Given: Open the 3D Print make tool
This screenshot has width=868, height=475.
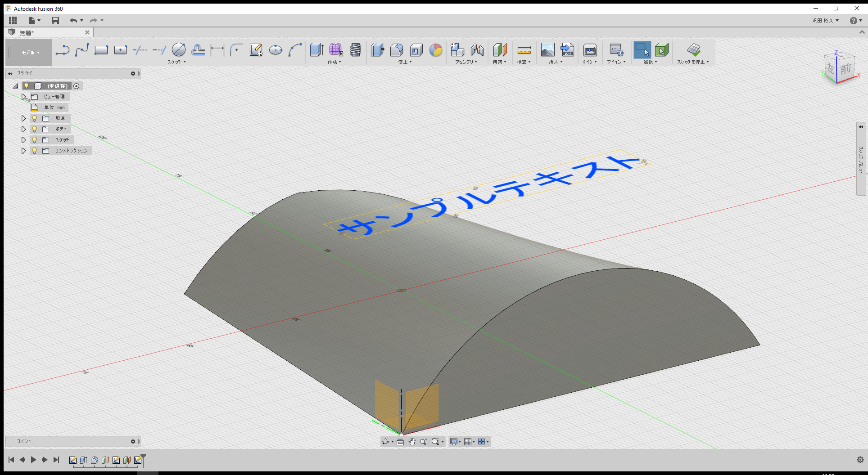Looking at the screenshot, I should click(590, 50).
